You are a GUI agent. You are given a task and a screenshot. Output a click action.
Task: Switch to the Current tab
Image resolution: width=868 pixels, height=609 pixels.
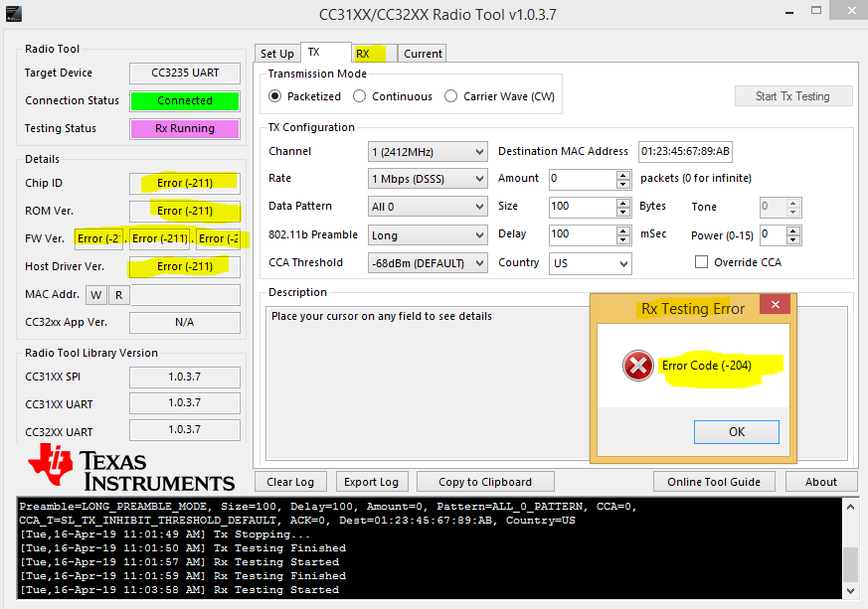tap(423, 54)
